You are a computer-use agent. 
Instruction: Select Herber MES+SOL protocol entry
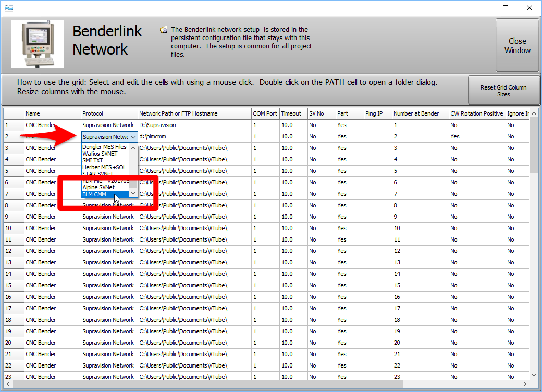point(104,167)
